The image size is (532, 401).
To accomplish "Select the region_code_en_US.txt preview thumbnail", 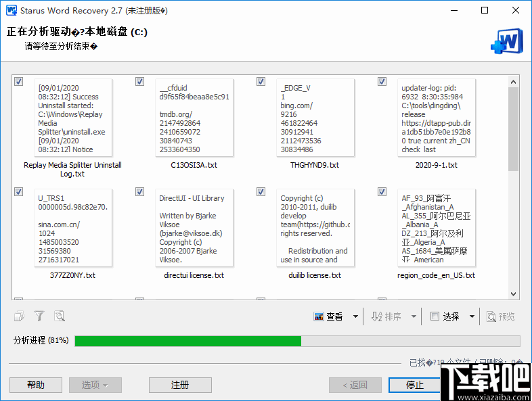I will pos(437,228).
